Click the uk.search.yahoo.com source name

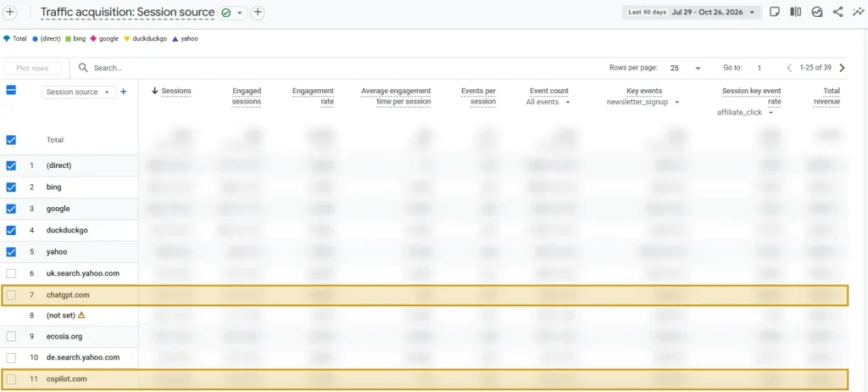(83, 273)
